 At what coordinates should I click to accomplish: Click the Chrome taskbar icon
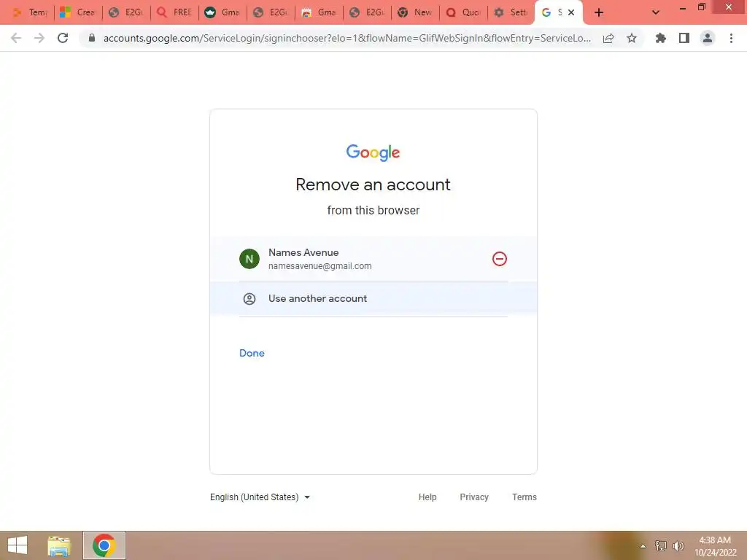pyautogui.click(x=104, y=545)
